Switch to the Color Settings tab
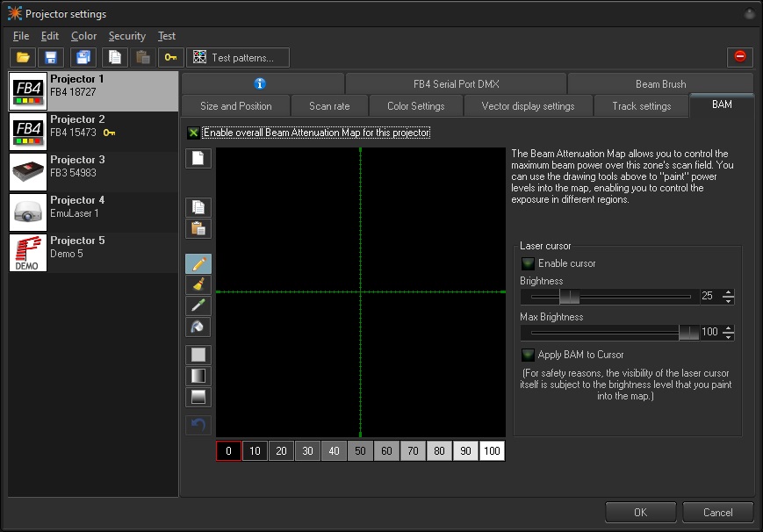This screenshot has height=532, width=763. point(415,106)
